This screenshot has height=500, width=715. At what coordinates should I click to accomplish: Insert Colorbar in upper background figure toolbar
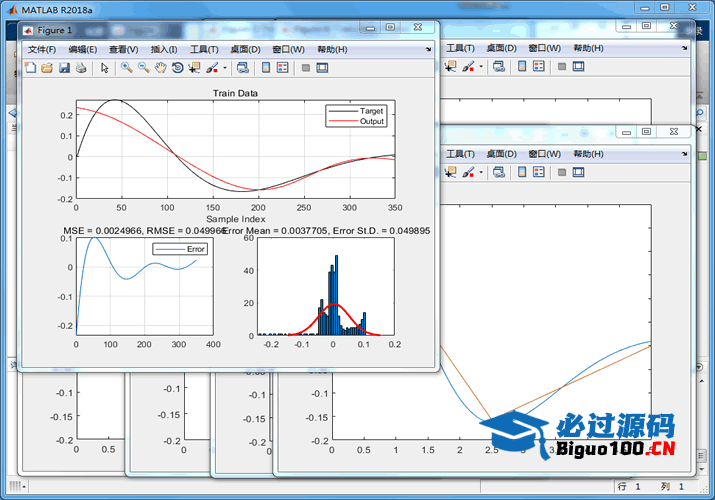click(x=522, y=67)
